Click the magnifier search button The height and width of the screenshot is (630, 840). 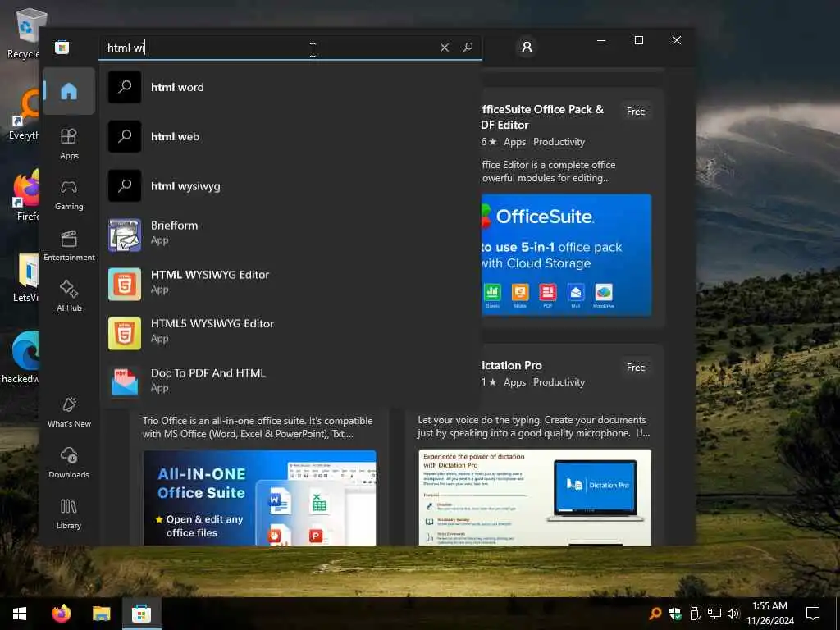(468, 48)
